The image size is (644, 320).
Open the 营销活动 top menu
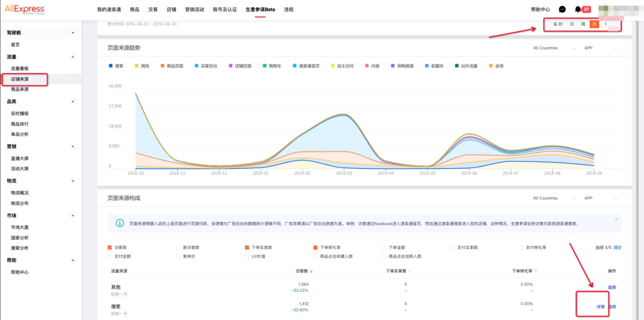194,10
